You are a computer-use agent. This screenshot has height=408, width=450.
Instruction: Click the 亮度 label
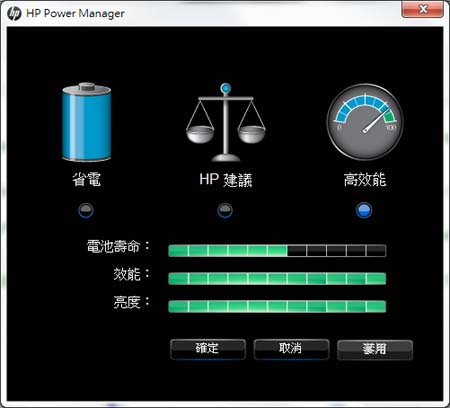coord(132,302)
